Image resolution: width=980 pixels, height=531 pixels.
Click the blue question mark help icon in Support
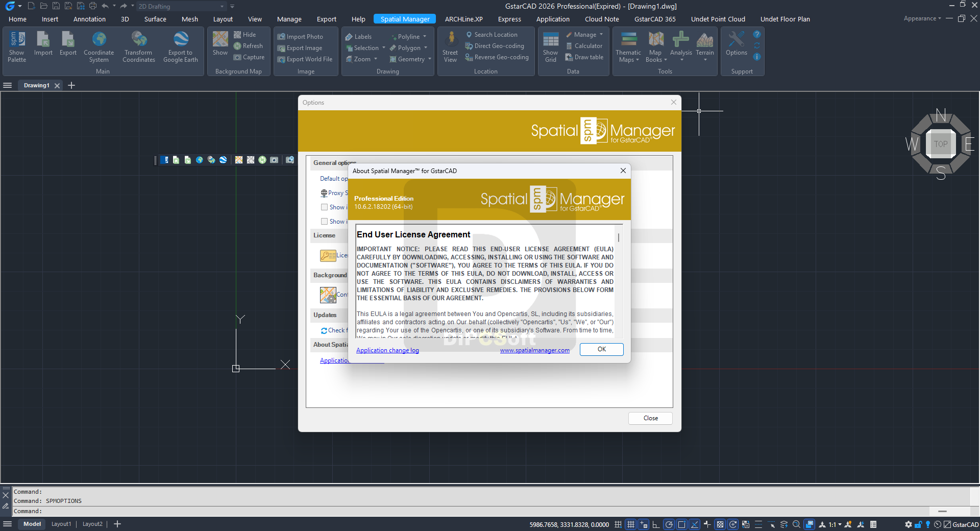point(757,35)
